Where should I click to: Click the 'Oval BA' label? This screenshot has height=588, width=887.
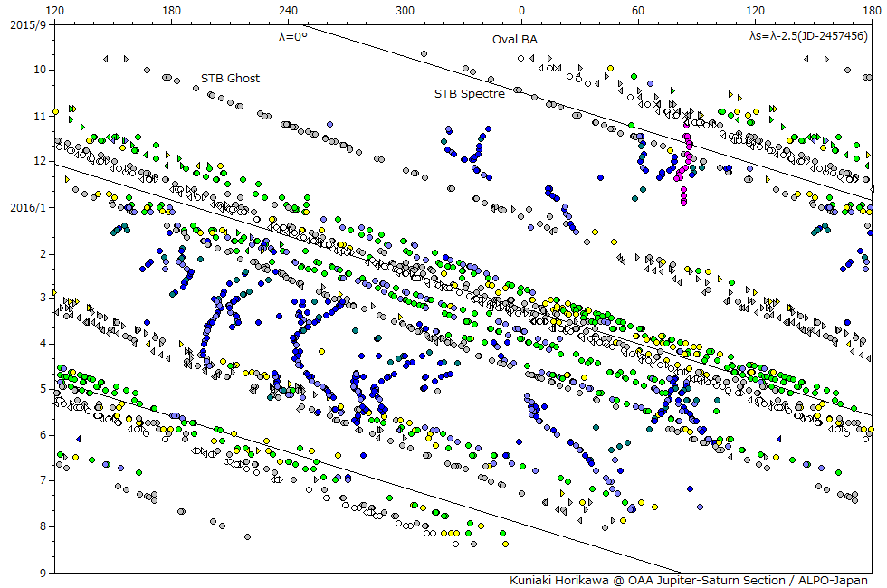[x=515, y=40]
